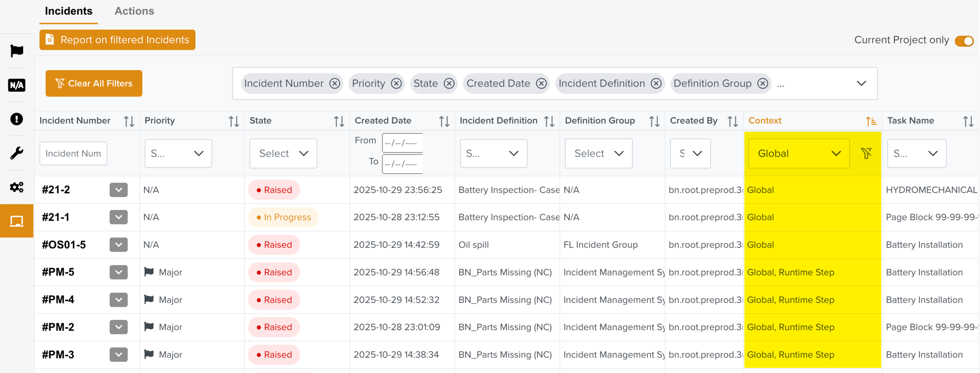Viewport: 980px width, 373px height.
Task: Expand the filter columns chooser chevron
Action: tap(861, 83)
